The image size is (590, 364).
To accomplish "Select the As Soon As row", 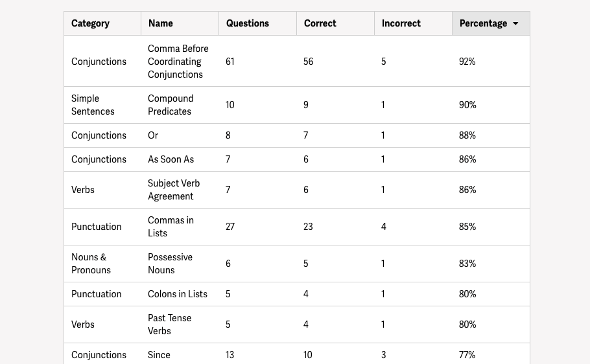I will coord(297,159).
